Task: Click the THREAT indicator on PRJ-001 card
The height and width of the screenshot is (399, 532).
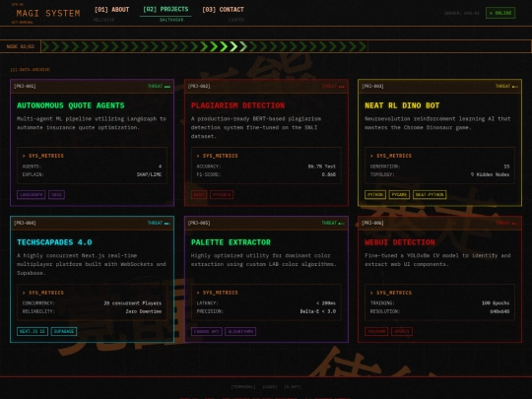Action: pyautogui.click(x=159, y=86)
